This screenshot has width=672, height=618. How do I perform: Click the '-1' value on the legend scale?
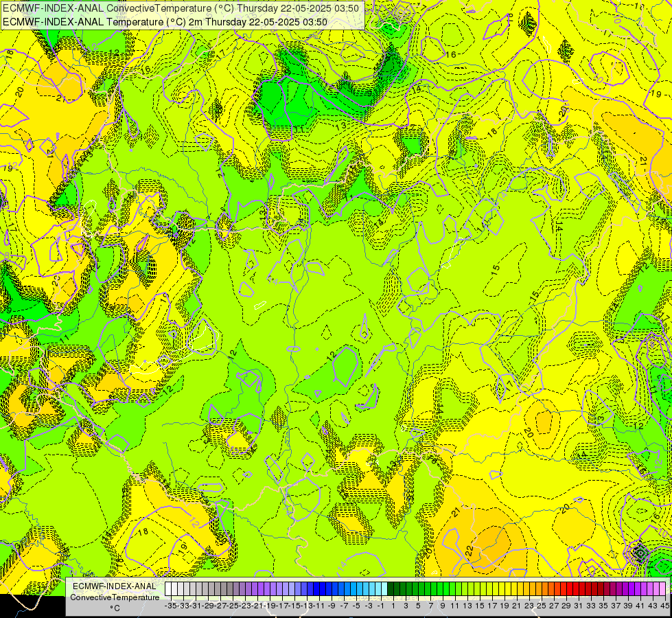pos(381,606)
